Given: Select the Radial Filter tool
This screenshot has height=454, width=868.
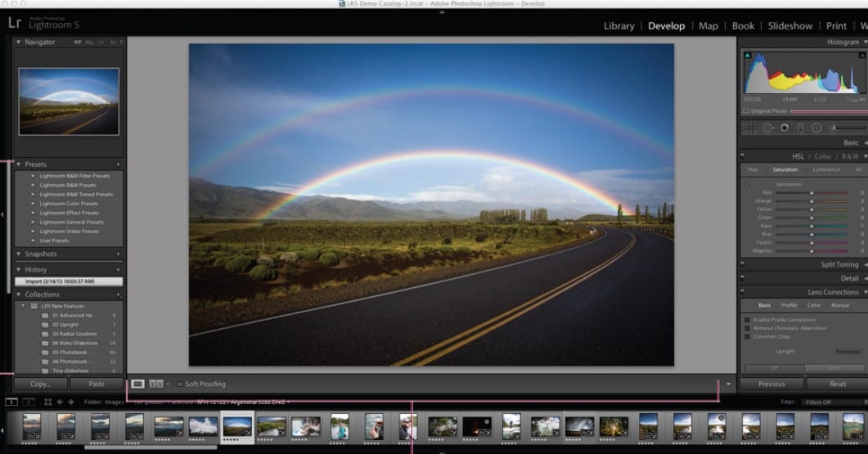Looking at the screenshot, I should pyautogui.click(x=816, y=128).
